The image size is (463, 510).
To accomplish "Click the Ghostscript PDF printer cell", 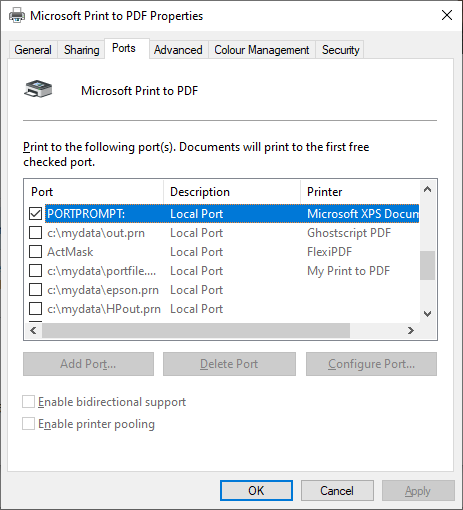I will (x=349, y=233).
